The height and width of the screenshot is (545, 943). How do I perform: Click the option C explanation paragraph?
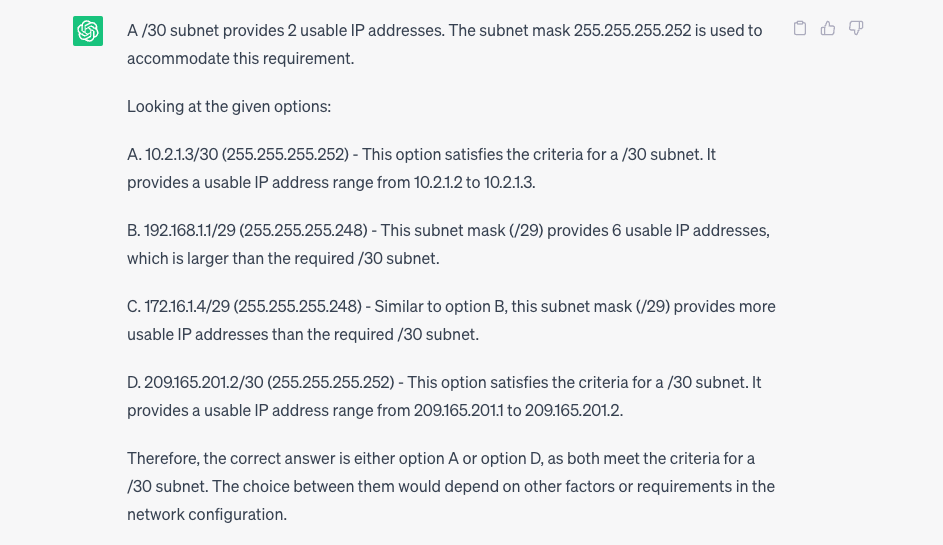pyautogui.click(x=451, y=320)
